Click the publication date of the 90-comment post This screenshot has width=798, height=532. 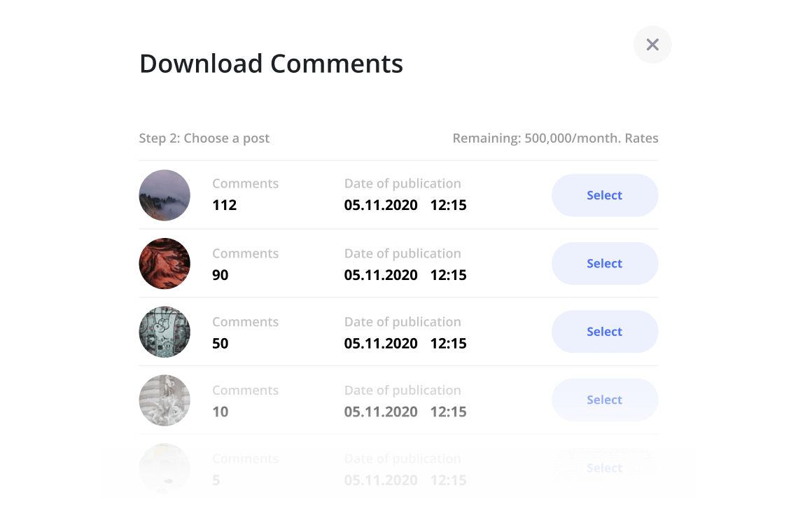[381, 275]
